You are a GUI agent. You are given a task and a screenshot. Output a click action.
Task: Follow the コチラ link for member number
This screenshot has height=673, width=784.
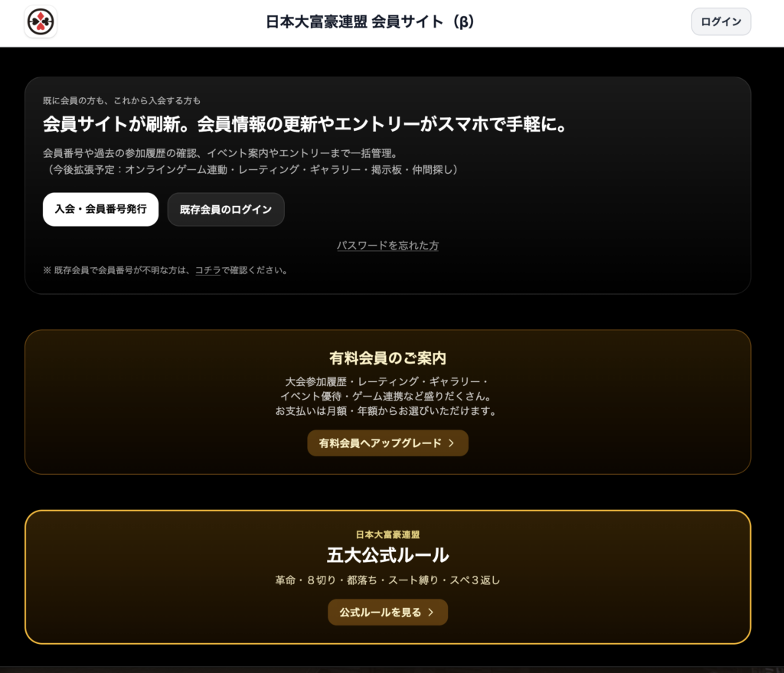tap(207, 270)
